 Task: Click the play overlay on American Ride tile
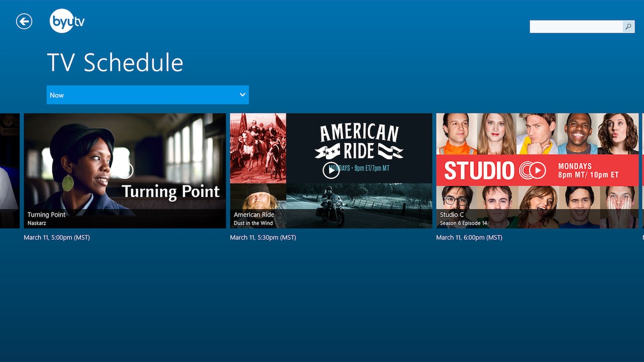tap(331, 170)
